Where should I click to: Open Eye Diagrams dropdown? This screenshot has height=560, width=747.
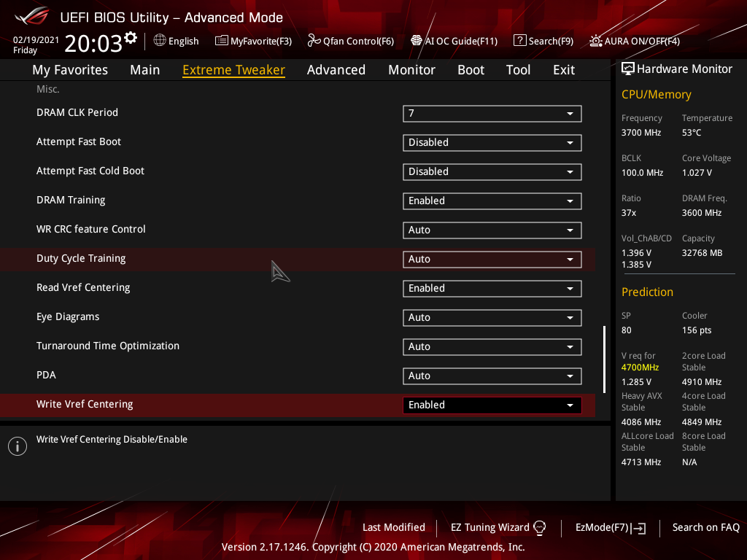pyautogui.click(x=492, y=318)
